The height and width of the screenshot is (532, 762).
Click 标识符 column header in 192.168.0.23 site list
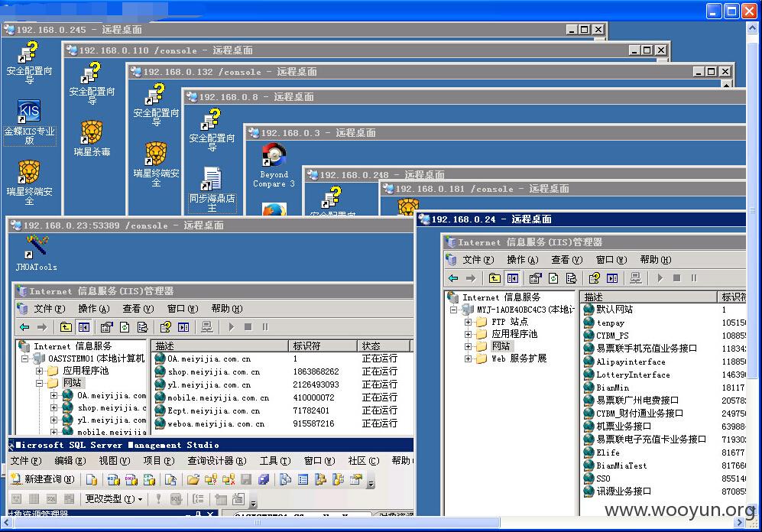323,345
